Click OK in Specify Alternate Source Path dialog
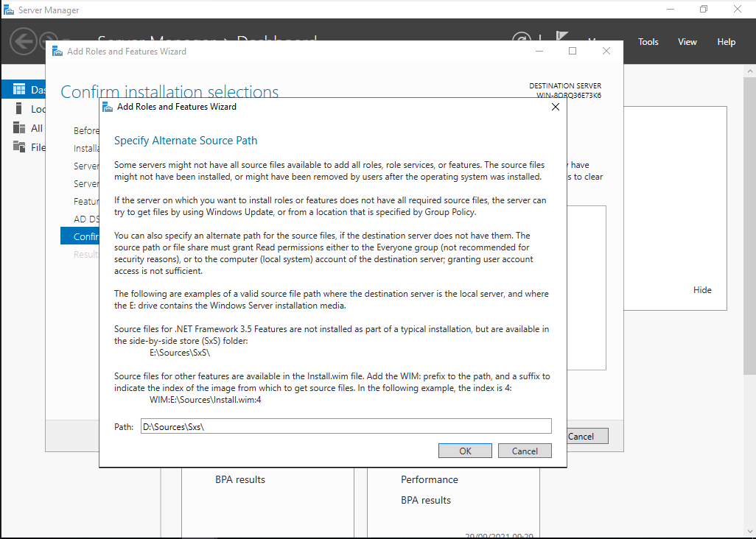Screen dimensions: 756x539 465,451
